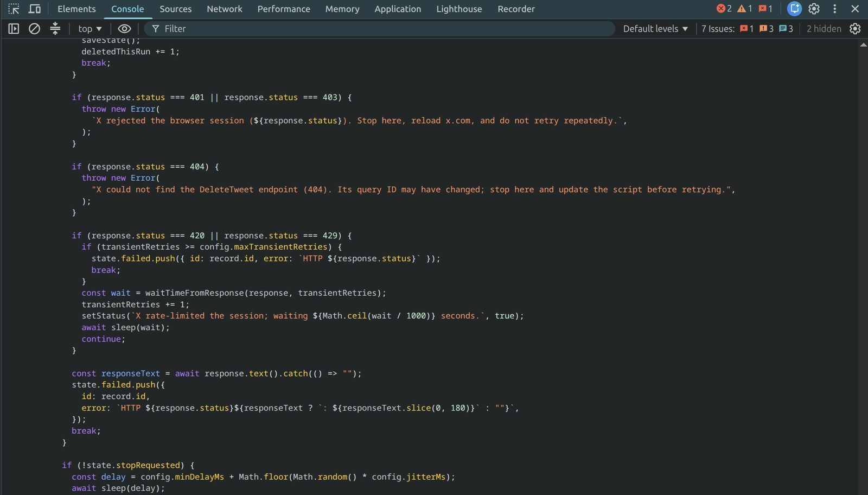This screenshot has width=868, height=495.
Task: Open DevTools settings gear in top bar
Action: [814, 9]
